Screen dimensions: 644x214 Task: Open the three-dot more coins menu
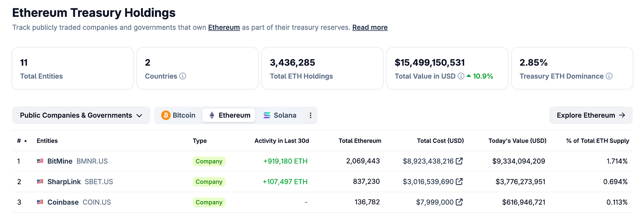[310, 115]
